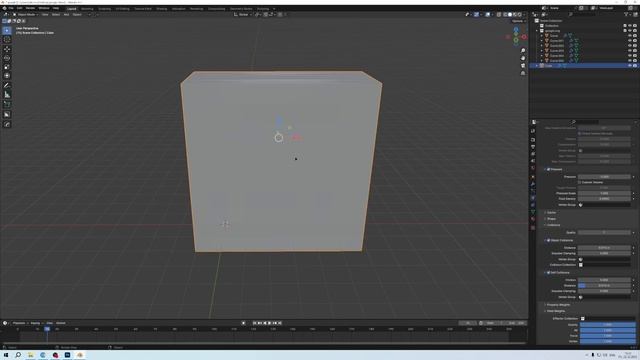Collapse the Field Weights panel
640x360 pixels.
[555, 311]
